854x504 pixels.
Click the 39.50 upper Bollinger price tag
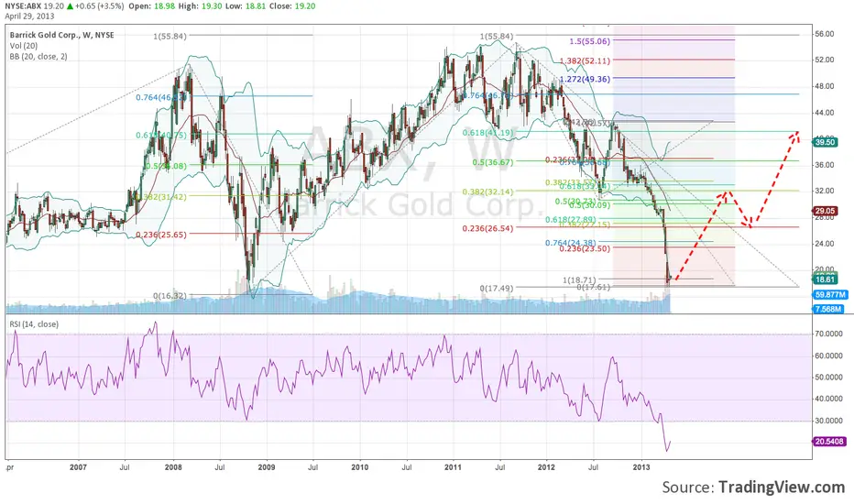click(825, 142)
